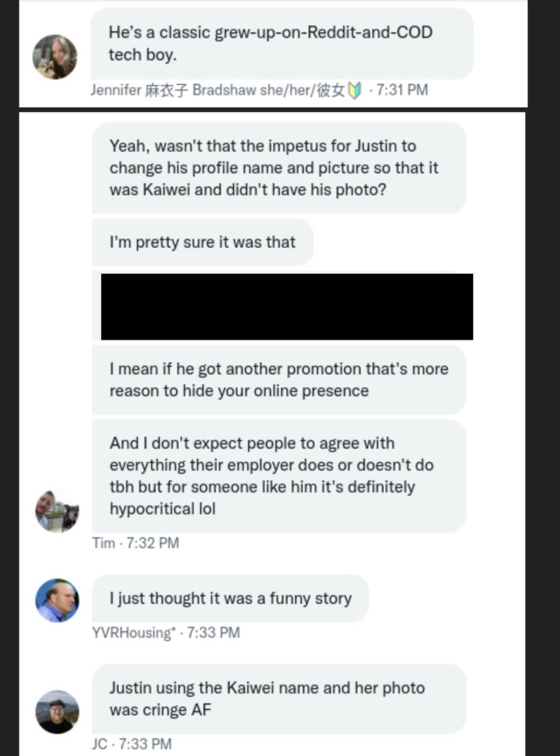The height and width of the screenshot is (756, 560).
Task: Click the JC sender name
Action: (x=100, y=743)
